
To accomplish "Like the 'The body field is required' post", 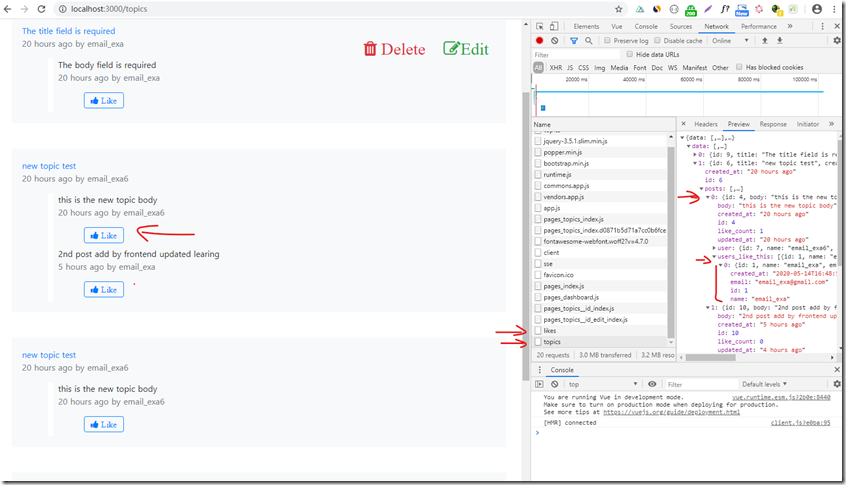I will tap(104, 101).
